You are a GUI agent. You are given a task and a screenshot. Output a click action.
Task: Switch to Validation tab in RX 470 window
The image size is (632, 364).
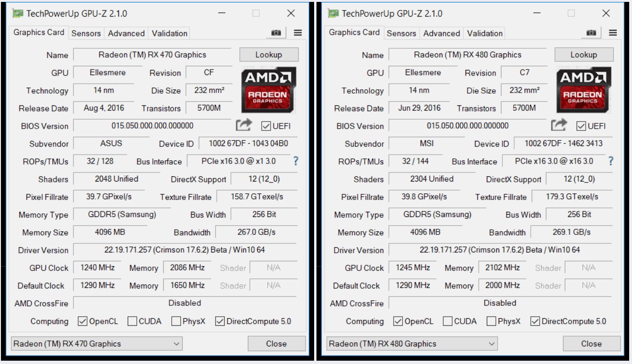tap(169, 33)
